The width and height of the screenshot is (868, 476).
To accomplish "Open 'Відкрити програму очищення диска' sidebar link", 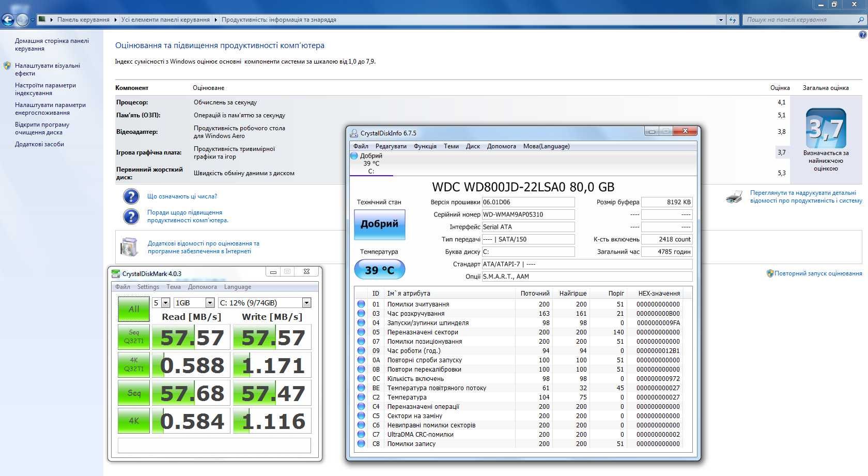I will pyautogui.click(x=42, y=129).
